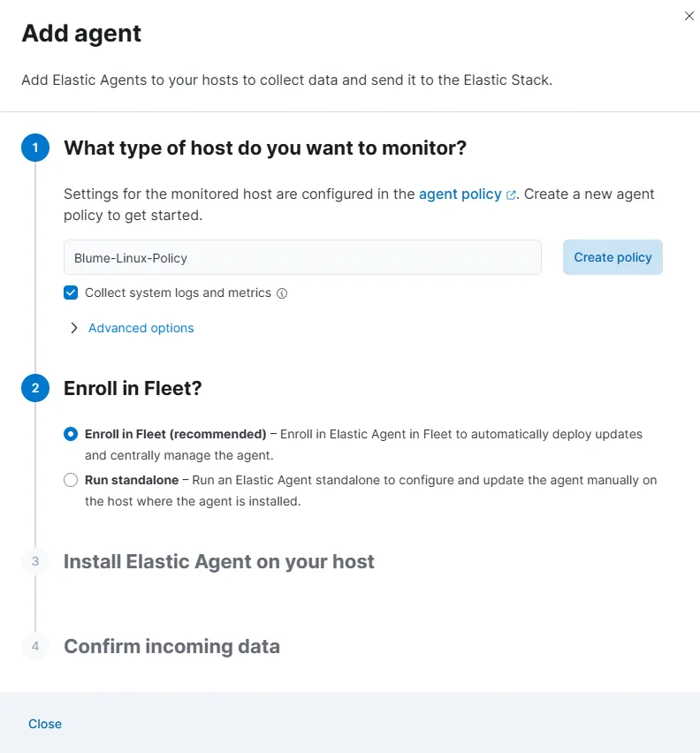Screen dimensions: 700x753
Task: Click the step 2 numbered circle
Action: click(x=35, y=388)
